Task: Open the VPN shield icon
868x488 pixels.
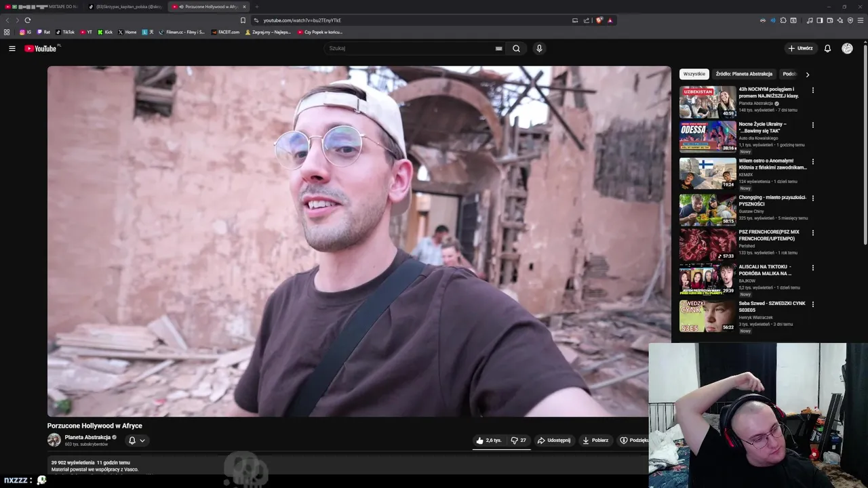Action: [x=850, y=20]
